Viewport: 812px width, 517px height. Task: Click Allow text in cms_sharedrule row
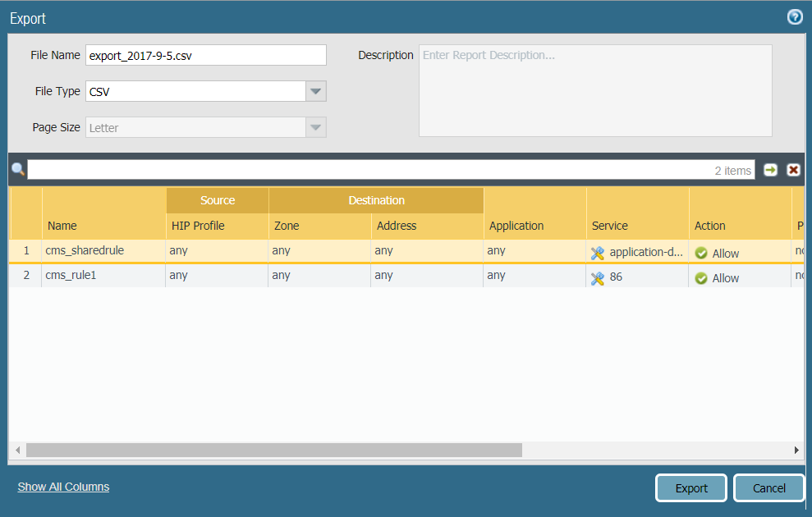pyautogui.click(x=726, y=254)
